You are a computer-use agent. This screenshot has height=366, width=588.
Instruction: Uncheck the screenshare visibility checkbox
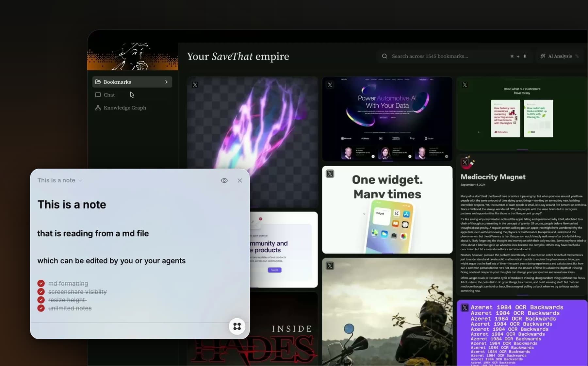(41, 291)
